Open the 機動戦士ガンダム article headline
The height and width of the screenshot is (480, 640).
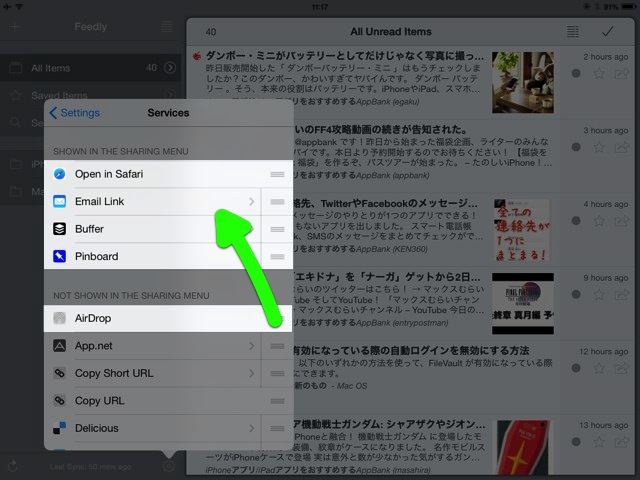[x=390, y=424]
